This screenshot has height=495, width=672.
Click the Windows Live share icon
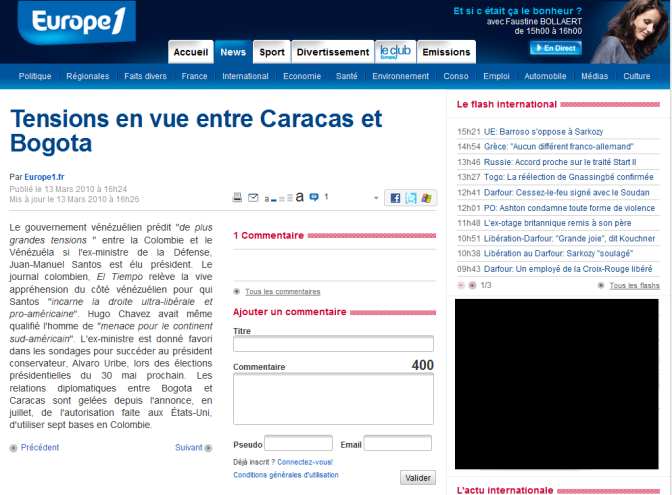pos(427,198)
